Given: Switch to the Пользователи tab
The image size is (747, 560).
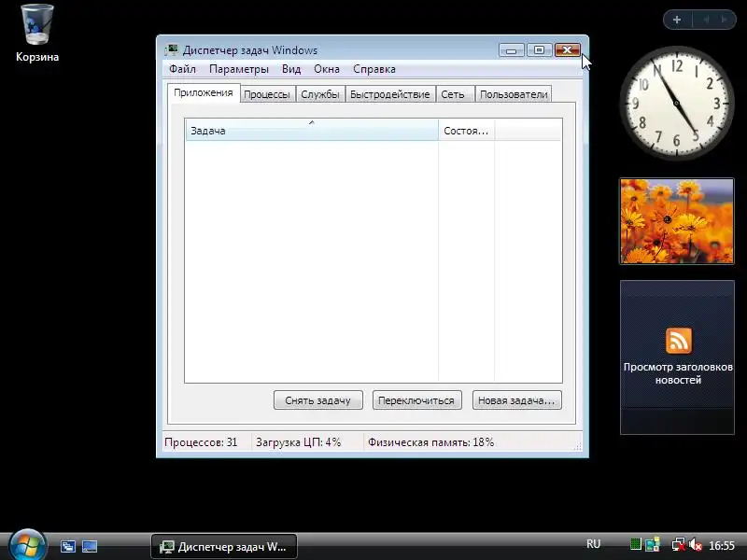Looking at the screenshot, I should coord(514,94).
